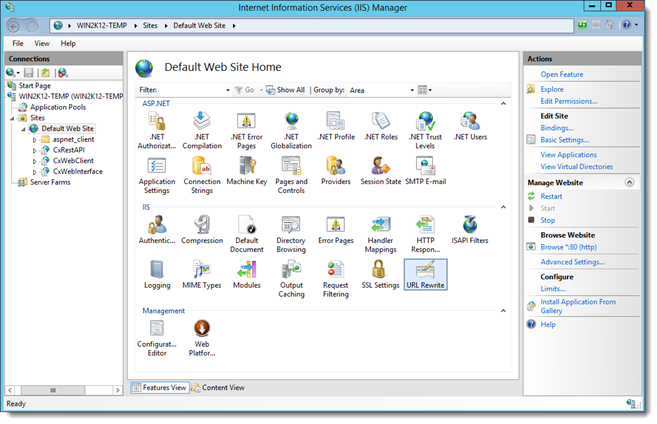Open SSL Settings feature
This screenshot has width=657, height=424.
[380, 274]
